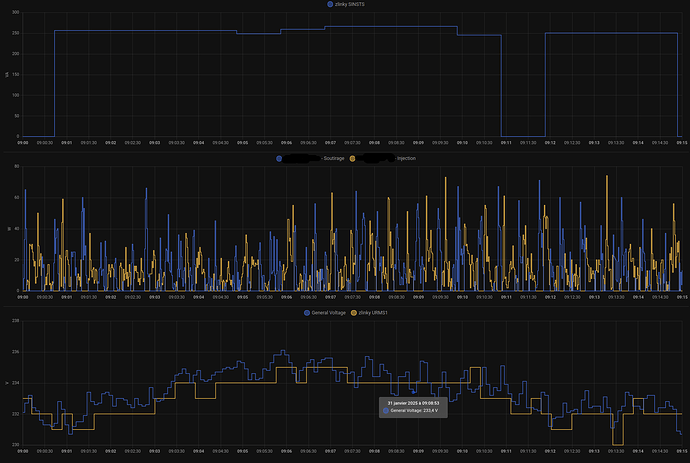690x463 pixels.
Task: Click the blue General Voltage legend dot
Action: (307, 312)
